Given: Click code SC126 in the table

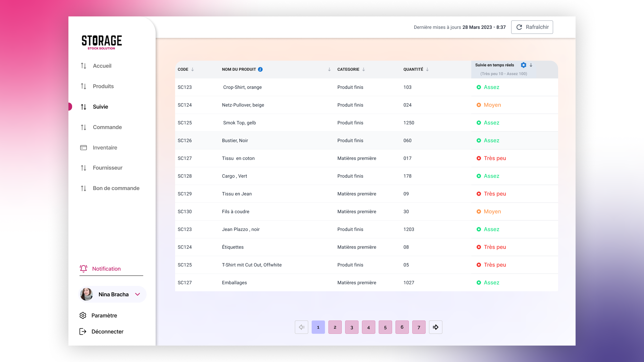Looking at the screenshot, I should [185, 140].
